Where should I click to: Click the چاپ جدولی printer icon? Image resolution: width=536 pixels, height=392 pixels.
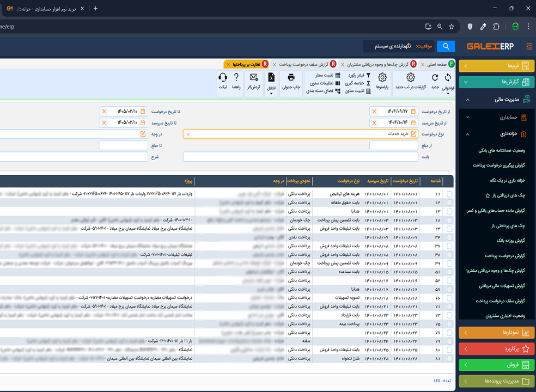click(291, 77)
